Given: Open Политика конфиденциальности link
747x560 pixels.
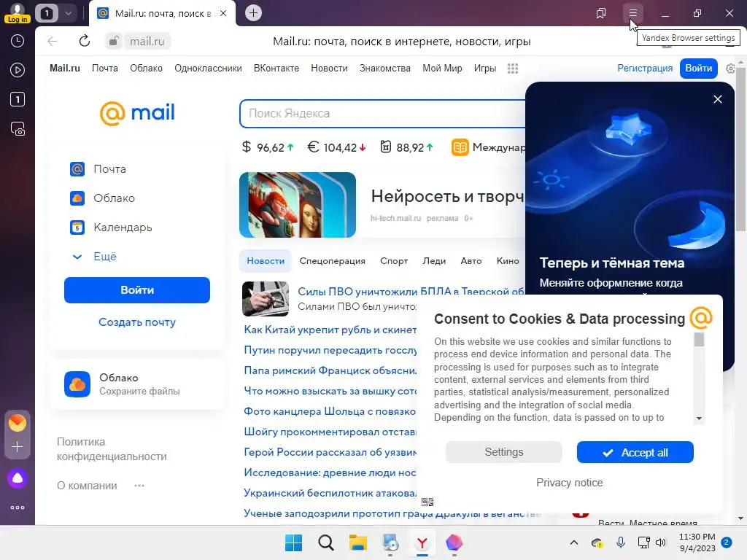Looking at the screenshot, I should [112, 449].
